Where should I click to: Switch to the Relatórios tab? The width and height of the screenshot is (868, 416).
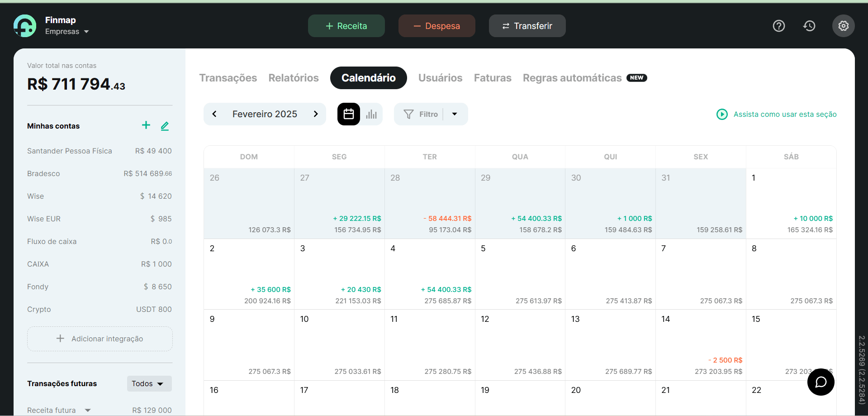(293, 78)
